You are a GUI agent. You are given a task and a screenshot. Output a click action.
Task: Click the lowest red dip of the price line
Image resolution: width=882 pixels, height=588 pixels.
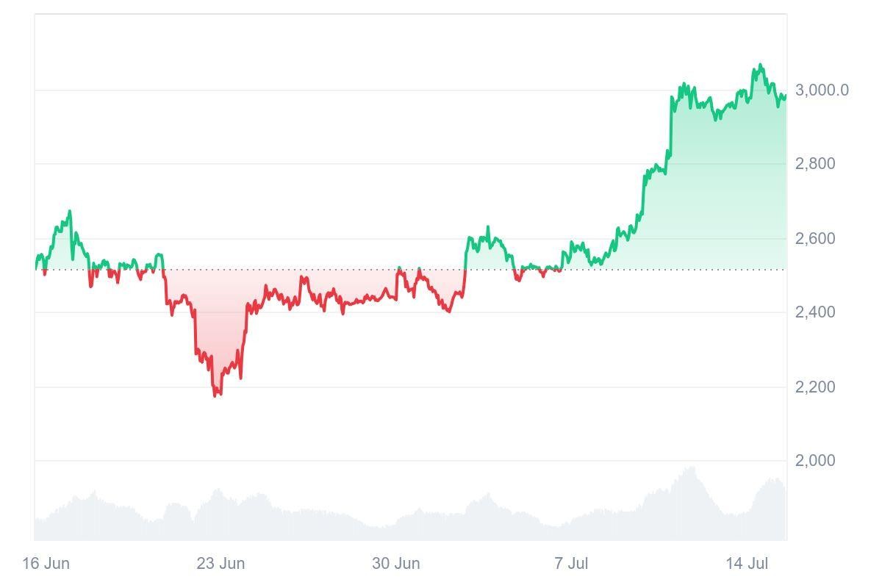pyautogui.click(x=215, y=395)
